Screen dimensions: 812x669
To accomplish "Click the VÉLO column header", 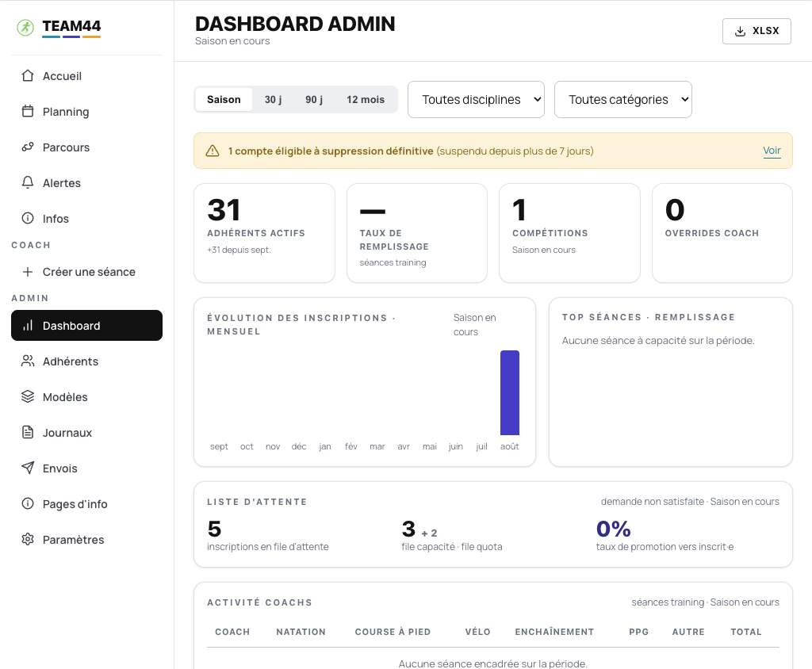I will click(x=477, y=632).
